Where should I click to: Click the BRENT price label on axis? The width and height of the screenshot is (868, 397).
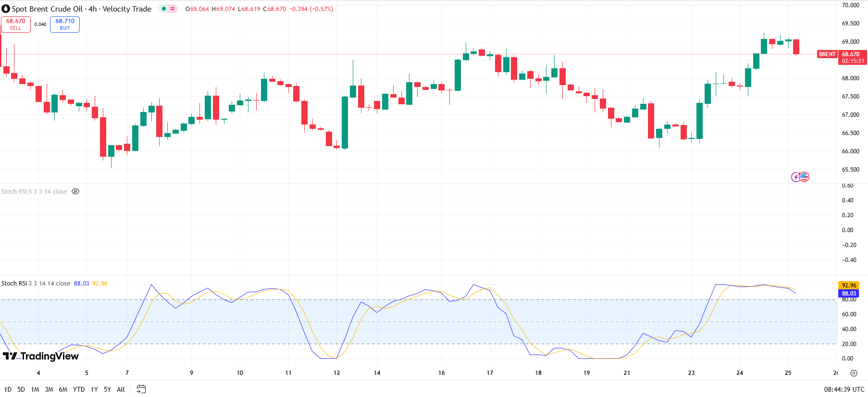(x=827, y=54)
